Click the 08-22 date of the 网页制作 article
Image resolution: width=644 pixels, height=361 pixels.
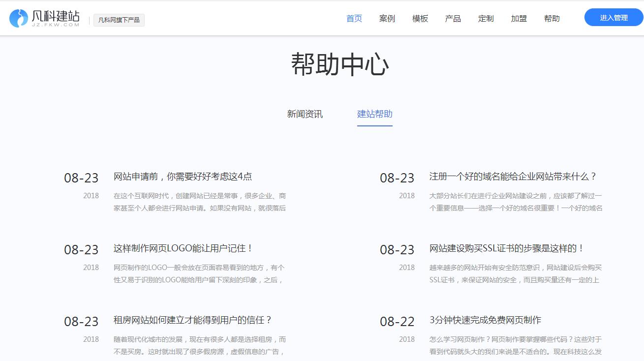pyautogui.click(x=398, y=322)
